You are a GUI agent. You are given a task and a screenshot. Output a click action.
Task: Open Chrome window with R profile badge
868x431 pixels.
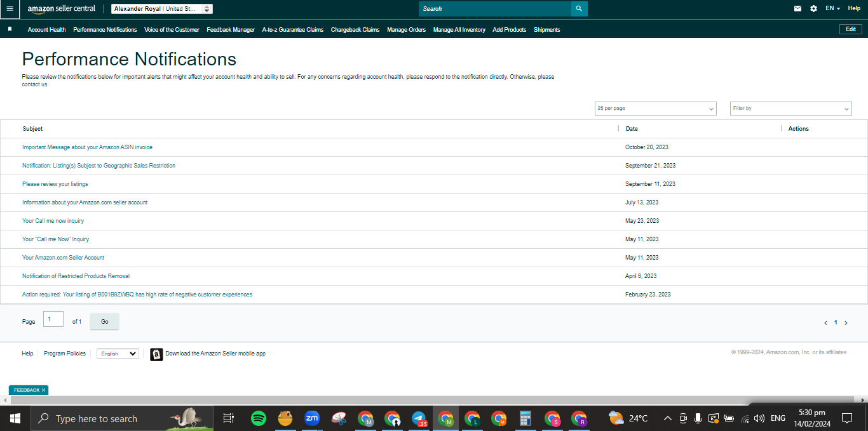point(579,418)
